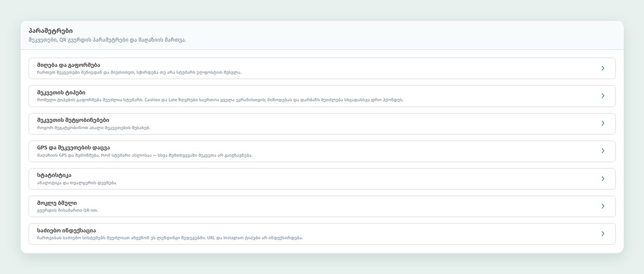Image resolution: width=644 pixels, height=274 pixels.
Task: Click the arrow on შეკვეთის ტიპები row
Action: point(603,96)
